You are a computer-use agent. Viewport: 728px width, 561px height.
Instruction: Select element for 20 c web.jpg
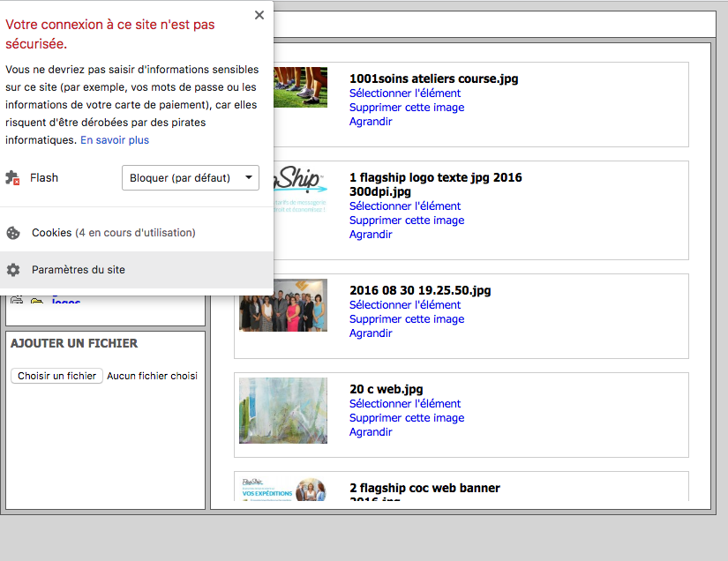click(x=405, y=404)
